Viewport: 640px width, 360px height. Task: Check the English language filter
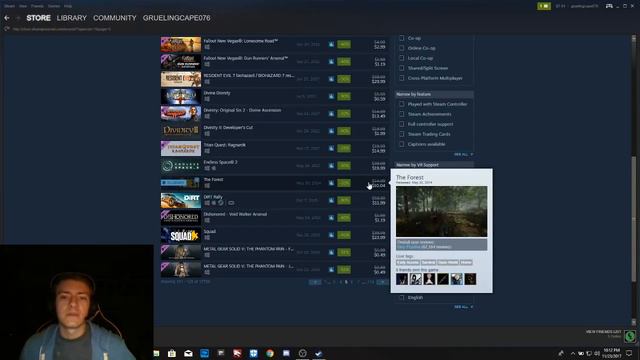402,298
